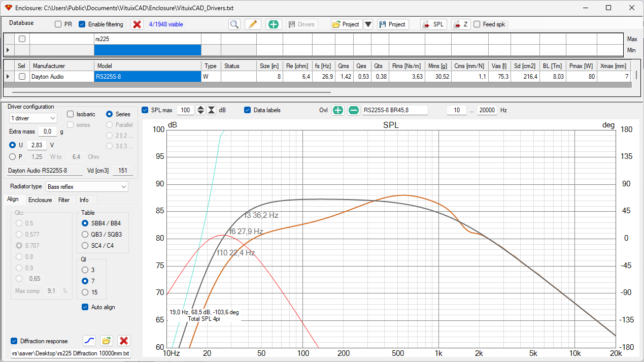The width and height of the screenshot is (644, 362).
Task: Expand the Project dropdown arrow
Action: pyautogui.click(x=368, y=24)
